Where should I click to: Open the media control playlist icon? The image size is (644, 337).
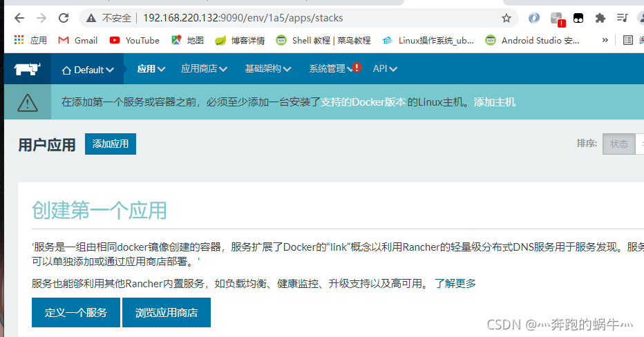point(622,18)
